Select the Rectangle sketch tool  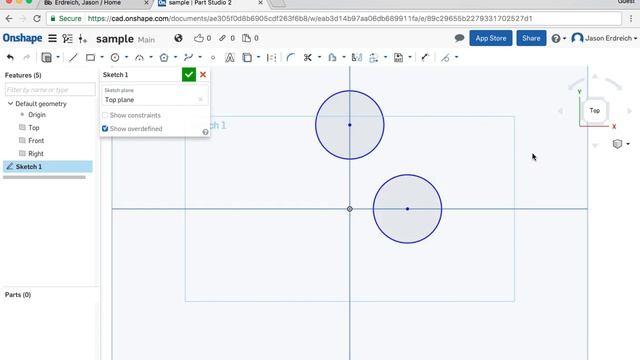coord(90,58)
